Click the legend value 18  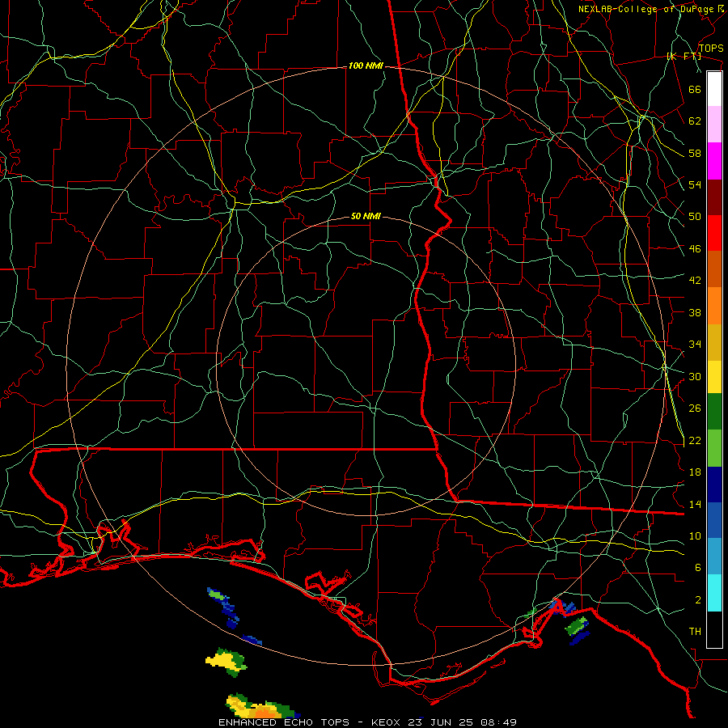(x=695, y=472)
